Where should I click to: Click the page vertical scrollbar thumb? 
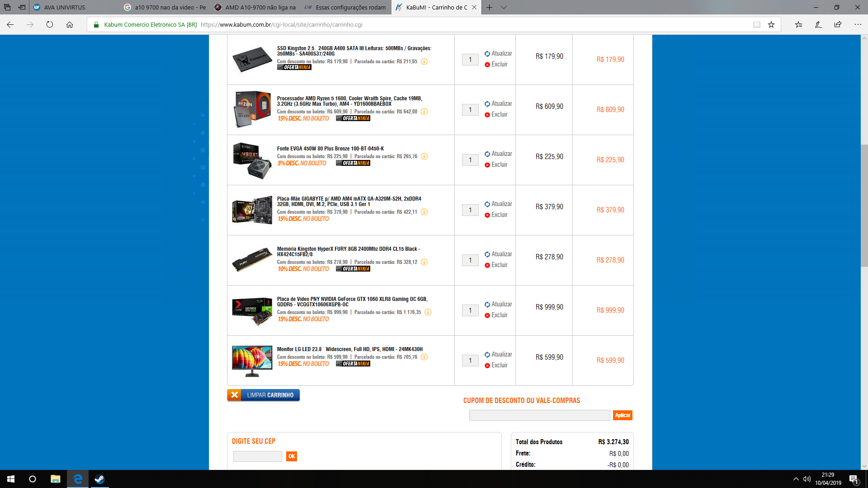[864, 206]
